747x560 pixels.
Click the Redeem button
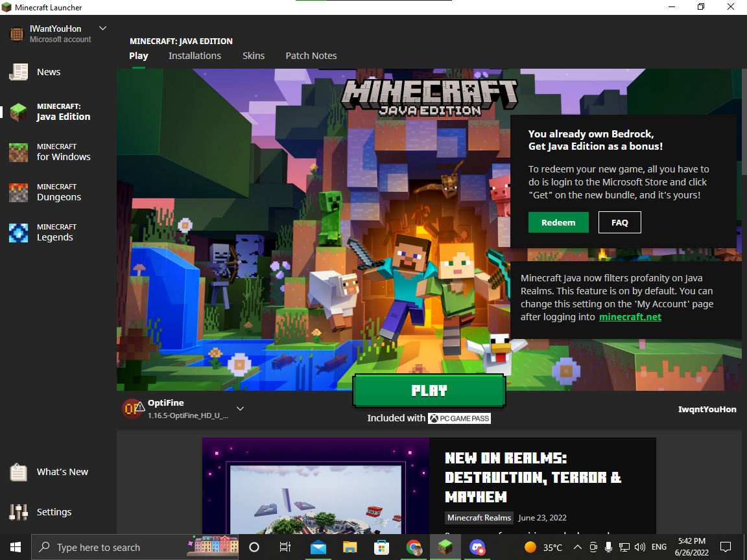coord(558,222)
